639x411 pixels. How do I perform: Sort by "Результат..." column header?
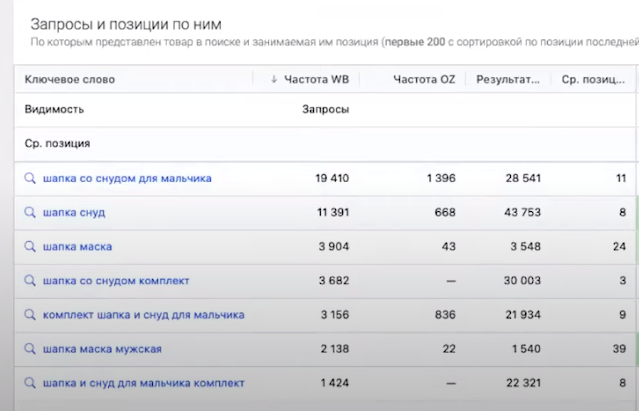click(508, 79)
